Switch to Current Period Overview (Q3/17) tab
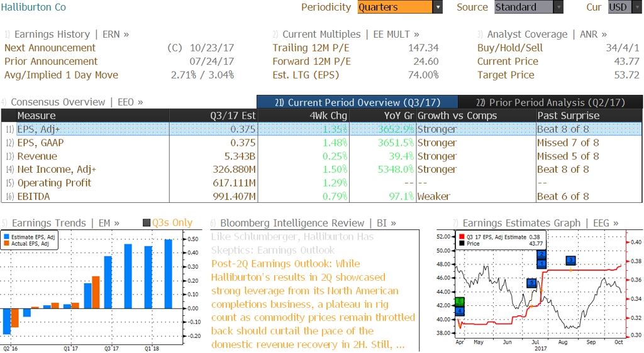 357,102
